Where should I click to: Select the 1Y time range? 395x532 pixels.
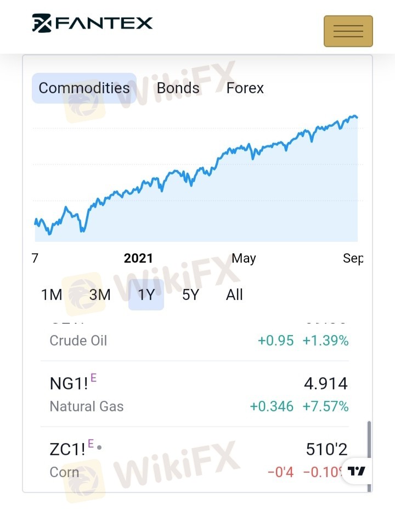click(146, 295)
